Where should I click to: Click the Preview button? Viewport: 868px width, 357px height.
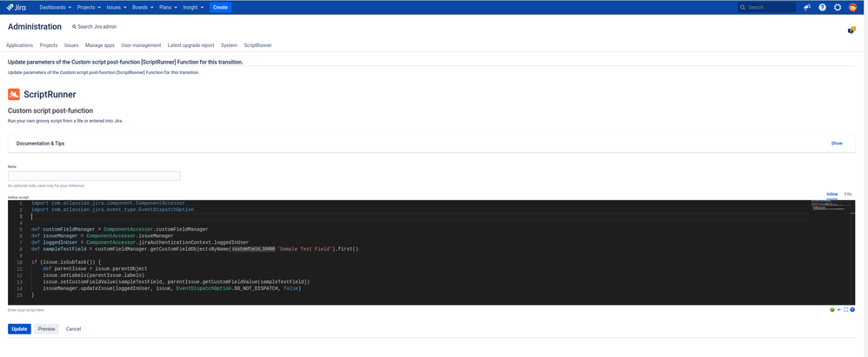click(x=46, y=329)
